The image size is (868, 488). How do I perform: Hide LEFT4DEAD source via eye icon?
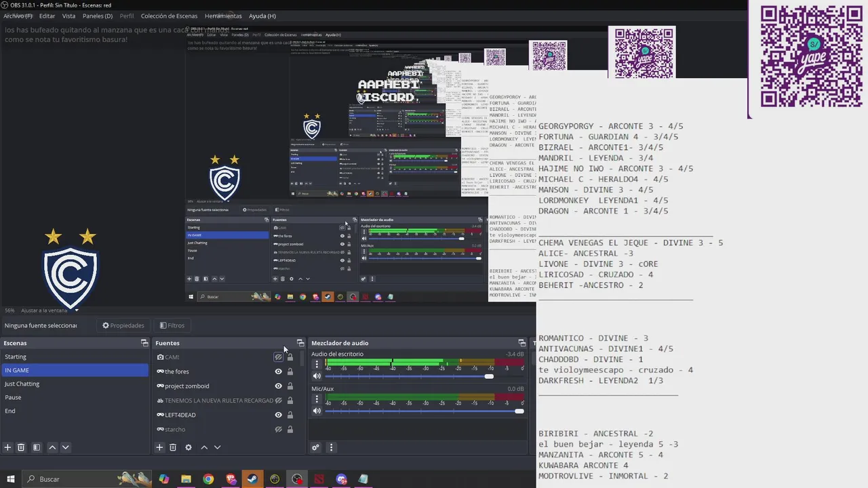coord(278,415)
